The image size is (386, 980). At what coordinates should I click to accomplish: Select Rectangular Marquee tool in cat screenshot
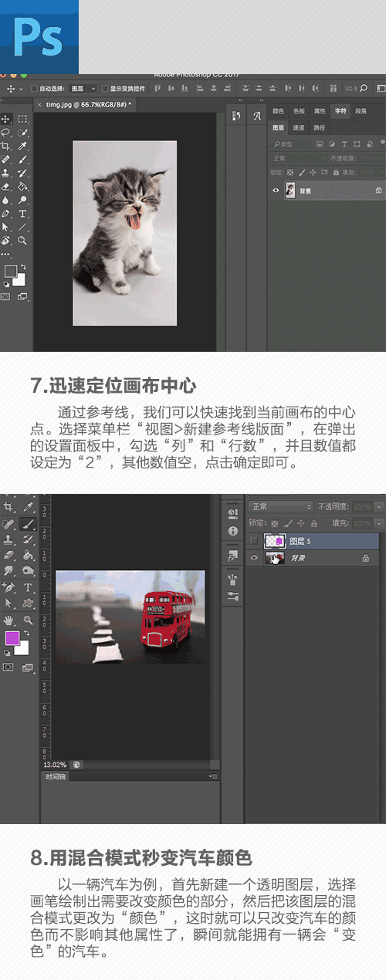(23, 120)
